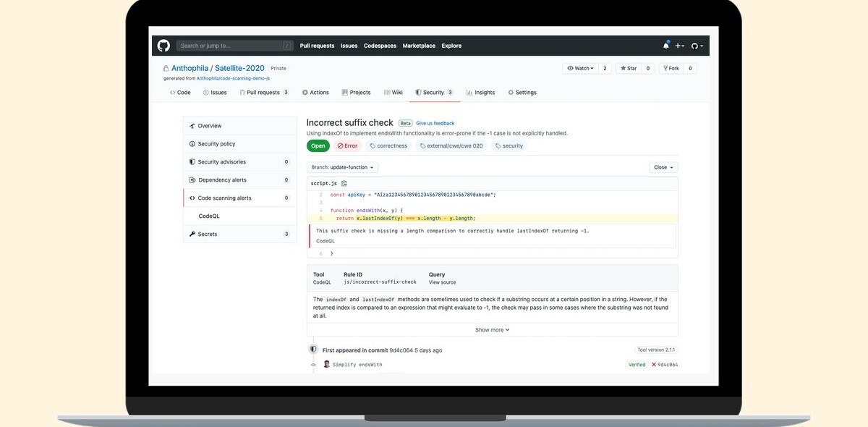Select the Overview telescope icon in sidebar
Image resolution: width=868 pixels, height=427 pixels.
click(194, 125)
